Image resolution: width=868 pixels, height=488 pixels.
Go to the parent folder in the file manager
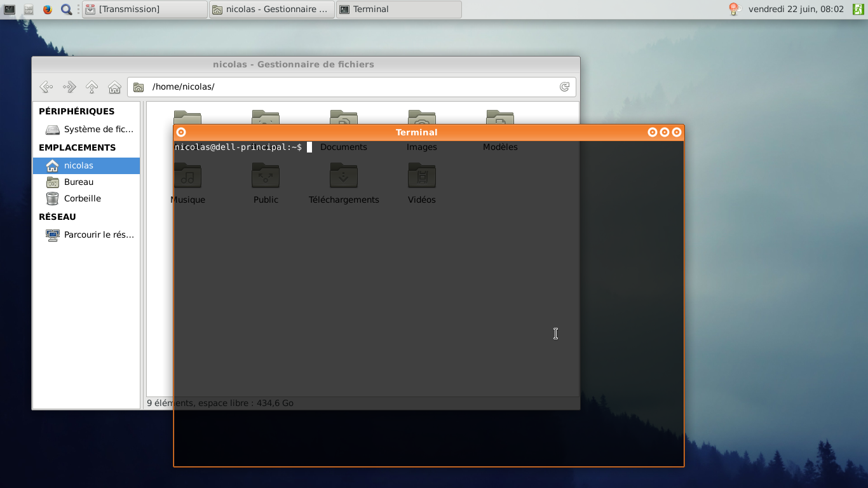[92, 87]
